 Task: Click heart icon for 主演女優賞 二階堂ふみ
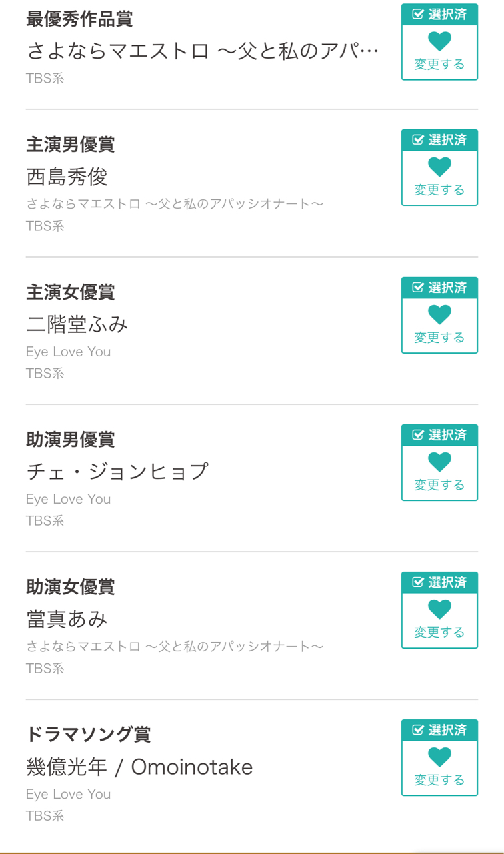point(439,314)
